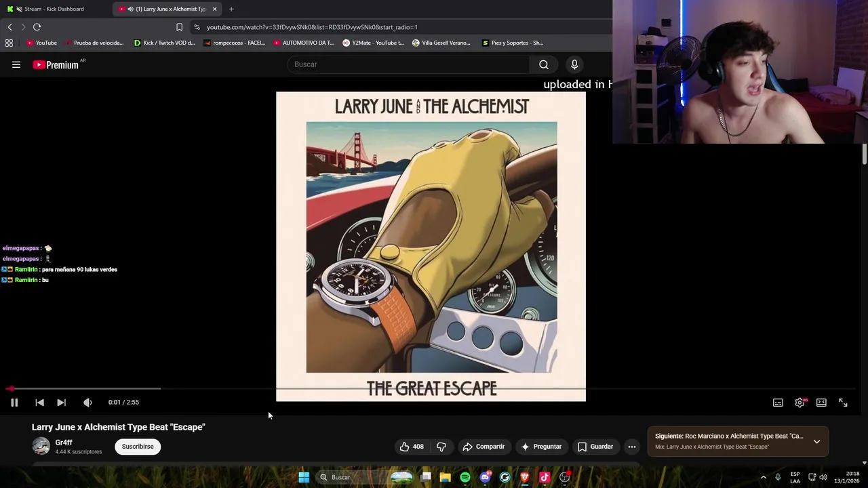The height and width of the screenshot is (488, 868).
Task: Open Pies y Soportes bookmark
Action: click(512, 43)
